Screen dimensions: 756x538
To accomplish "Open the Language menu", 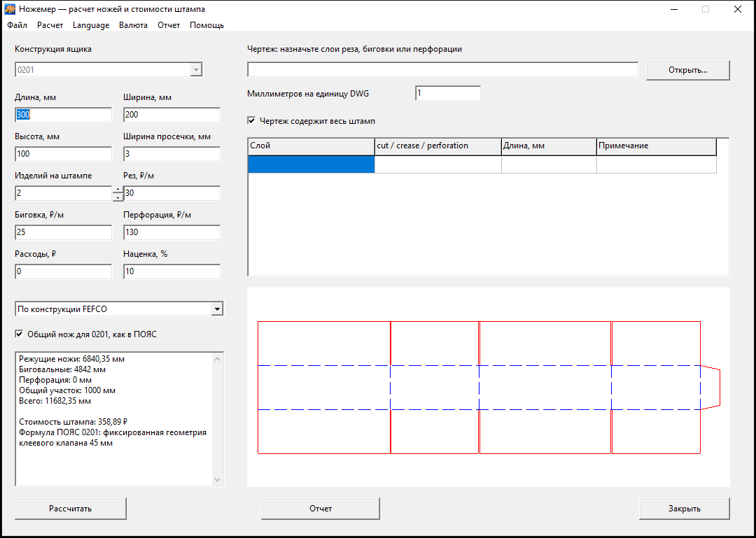I will point(91,25).
